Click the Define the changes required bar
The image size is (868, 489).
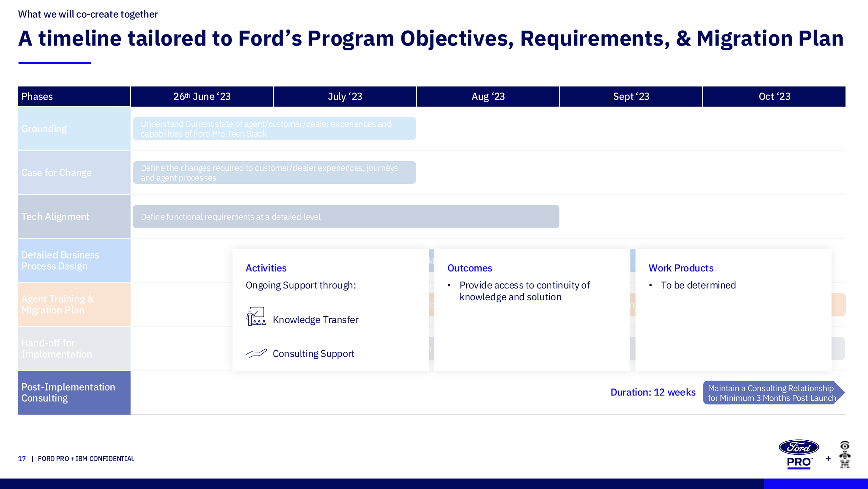click(274, 172)
